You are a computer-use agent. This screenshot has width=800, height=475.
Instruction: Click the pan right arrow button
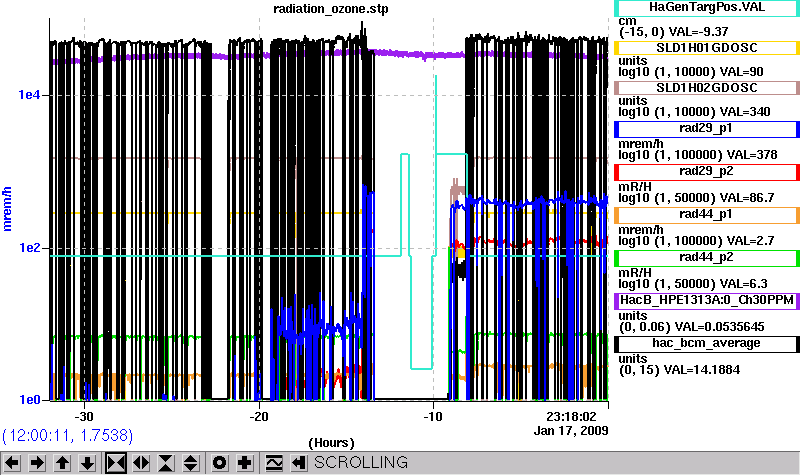pos(37,463)
